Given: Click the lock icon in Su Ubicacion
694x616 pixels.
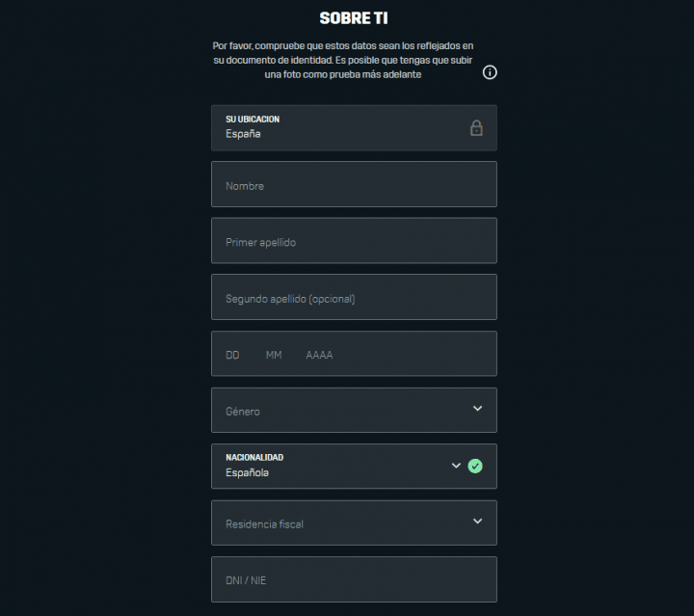Looking at the screenshot, I should coord(476,128).
